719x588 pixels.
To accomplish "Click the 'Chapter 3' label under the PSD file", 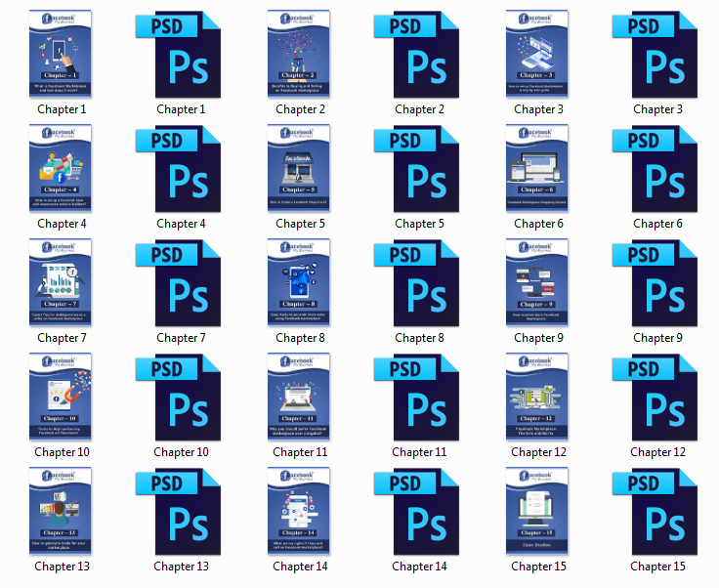I will [x=657, y=109].
